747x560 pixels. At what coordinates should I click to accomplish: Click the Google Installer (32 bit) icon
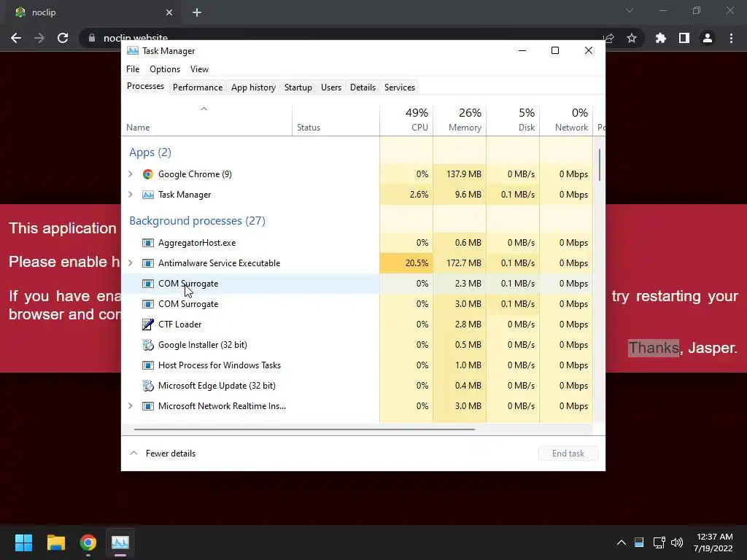pos(147,345)
